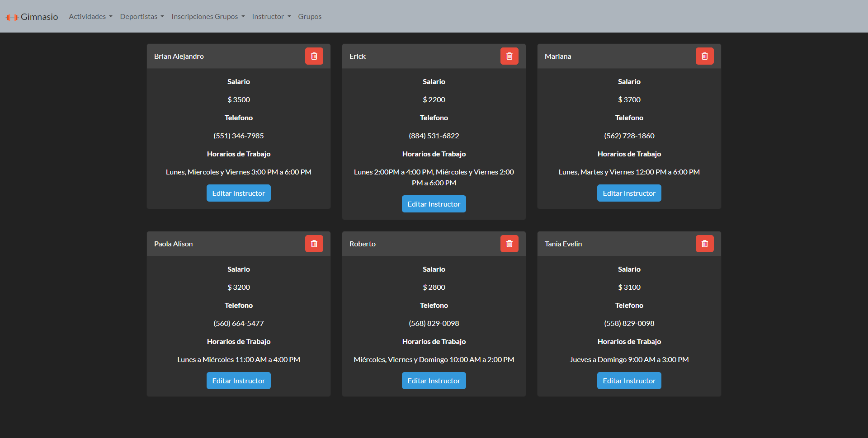
Task: Click salary value $ 3100
Action: (x=629, y=287)
